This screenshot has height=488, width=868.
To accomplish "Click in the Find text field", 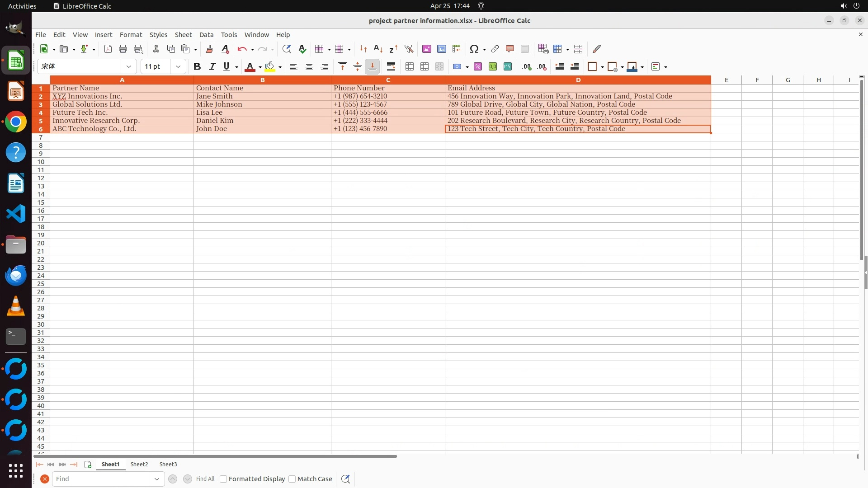I will coord(100,479).
